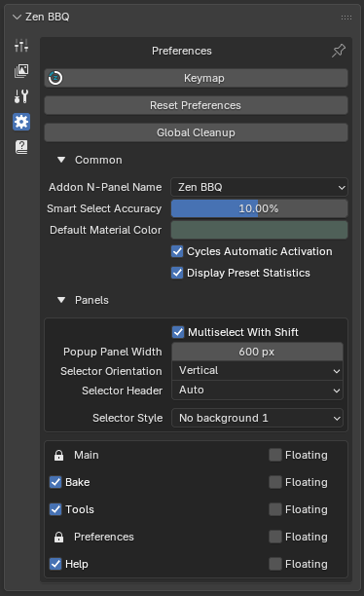Open the Help book icon tab
Screen dimensions: 364x596
21,147
